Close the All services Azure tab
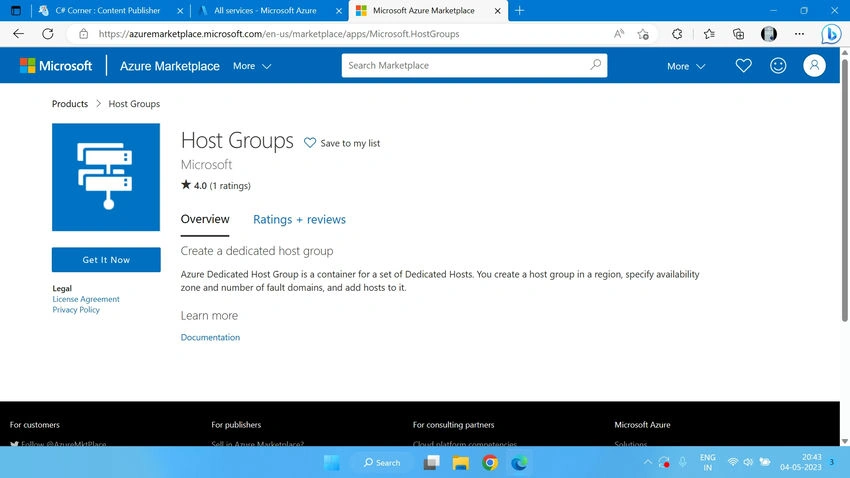 coord(339,10)
